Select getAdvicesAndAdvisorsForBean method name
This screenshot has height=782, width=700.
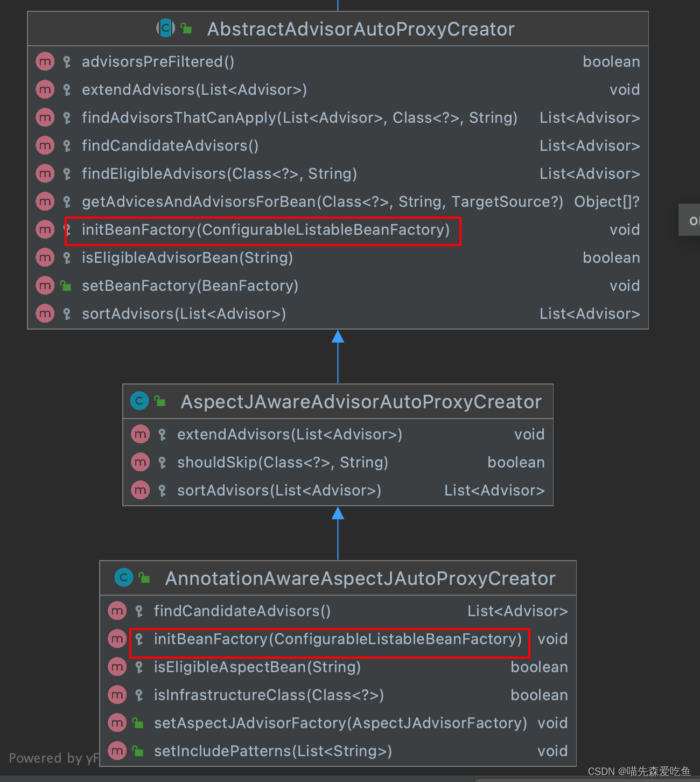point(323,201)
